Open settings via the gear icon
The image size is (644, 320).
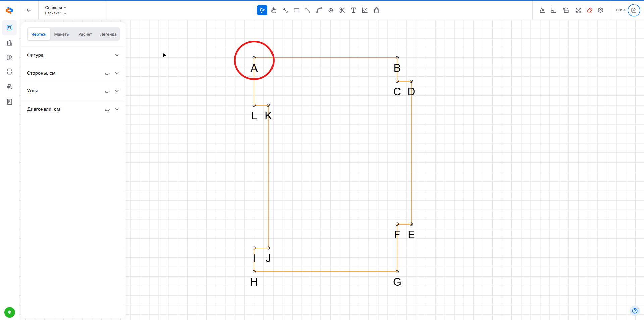(601, 10)
